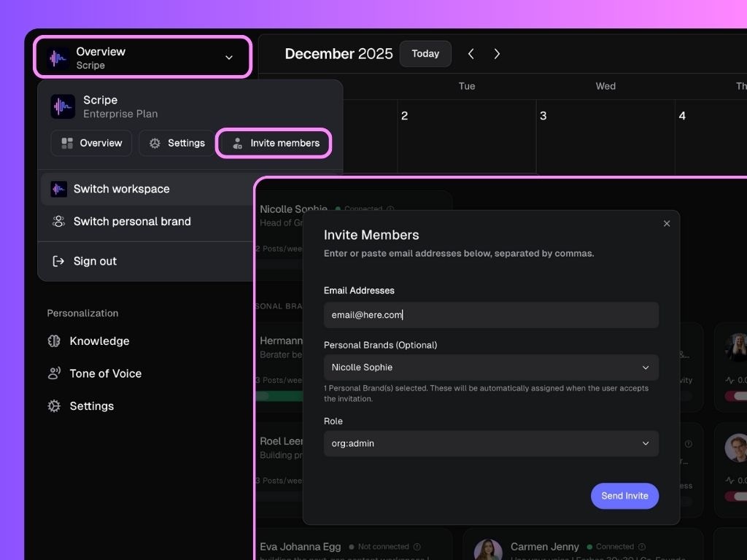Screen dimensions: 747x560
Task: Open the Overview button in the menu
Action: point(91,143)
